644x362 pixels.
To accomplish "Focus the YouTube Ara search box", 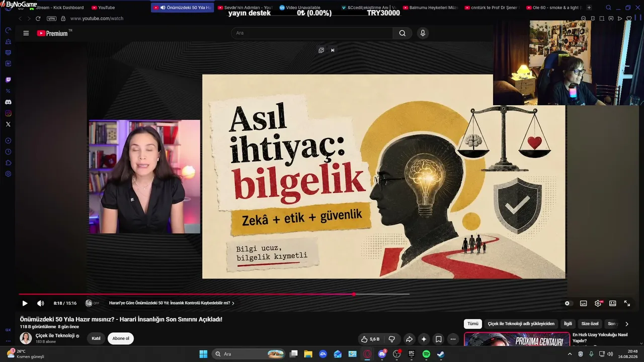I will point(312,33).
